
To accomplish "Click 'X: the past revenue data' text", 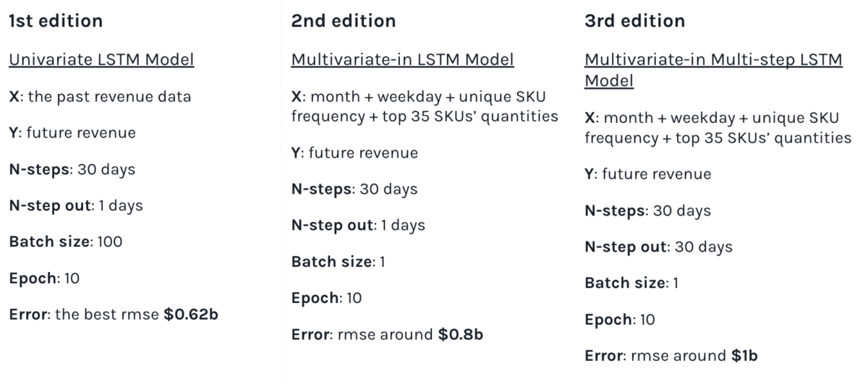I will click(x=100, y=97).
